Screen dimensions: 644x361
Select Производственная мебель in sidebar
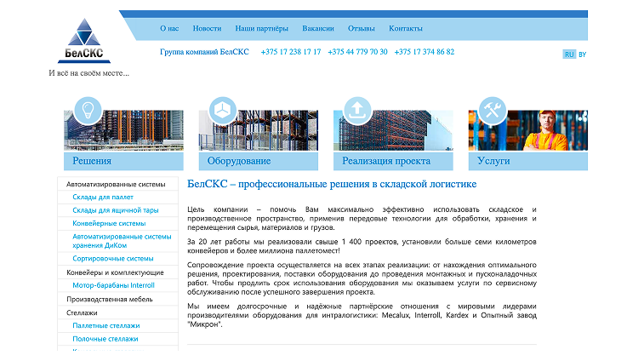coord(109,299)
